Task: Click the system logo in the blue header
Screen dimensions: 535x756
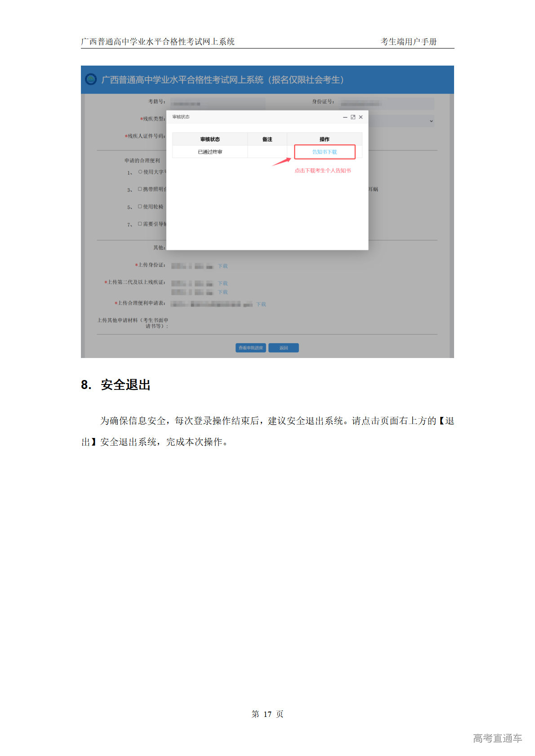Action: point(91,80)
